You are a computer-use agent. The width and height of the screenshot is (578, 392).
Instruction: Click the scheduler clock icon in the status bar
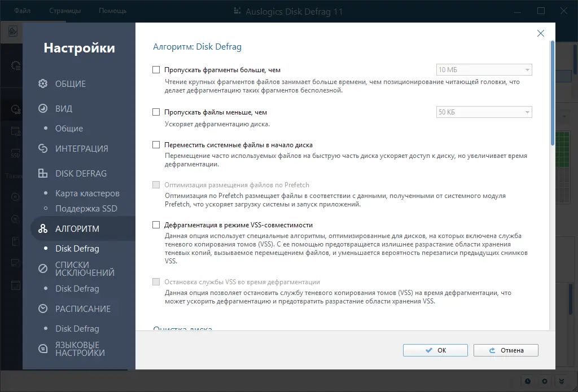click(x=528, y=381)
